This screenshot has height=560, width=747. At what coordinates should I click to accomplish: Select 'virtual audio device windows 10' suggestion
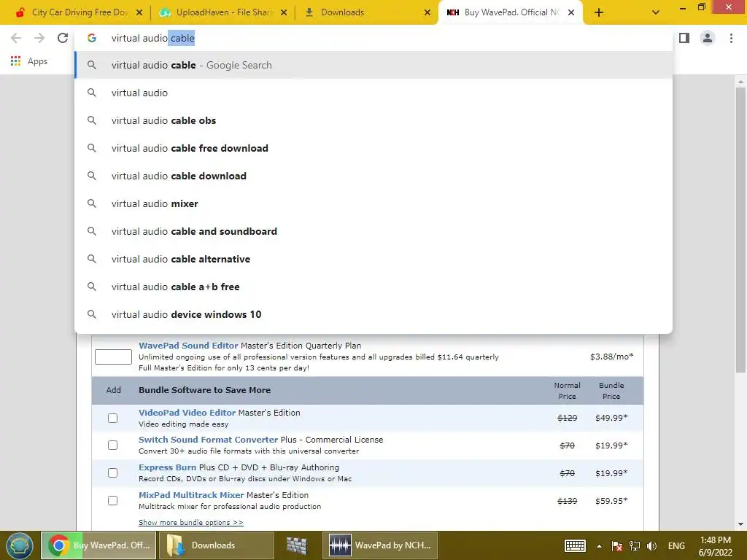pos(373,314)
